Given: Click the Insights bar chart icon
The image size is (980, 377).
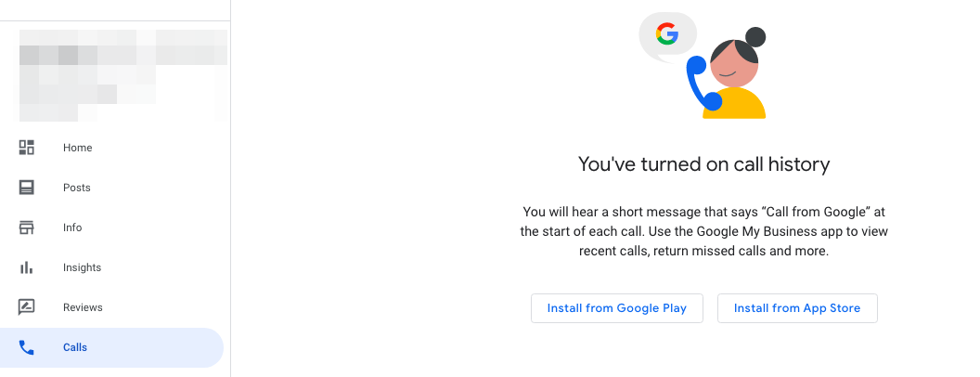Looking at the screenshot, I should coord(27,267).
